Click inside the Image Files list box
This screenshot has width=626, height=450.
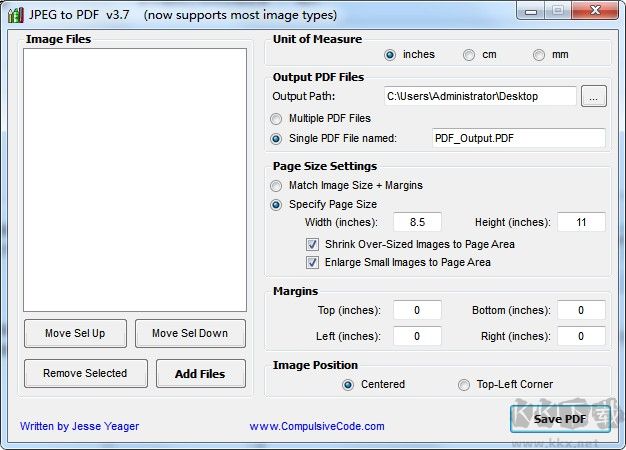[135, 180]
